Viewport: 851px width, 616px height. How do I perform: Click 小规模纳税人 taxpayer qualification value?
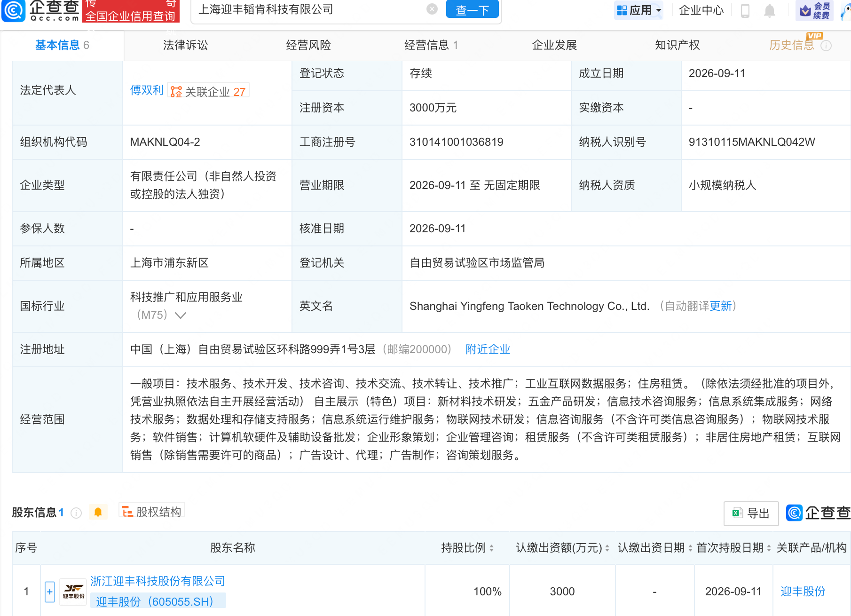tap(722, 185)
